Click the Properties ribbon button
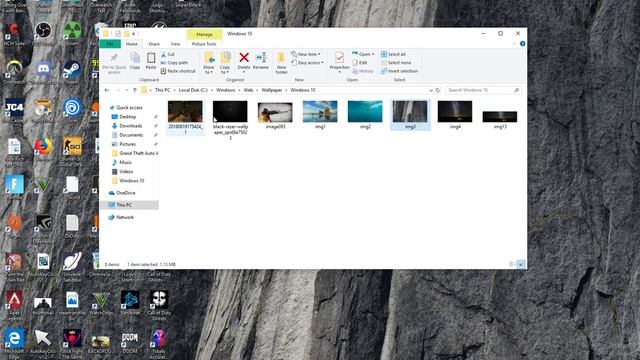The height and width of the screenshot is (360, 640). pyautogui.click(x=339, y=62)
